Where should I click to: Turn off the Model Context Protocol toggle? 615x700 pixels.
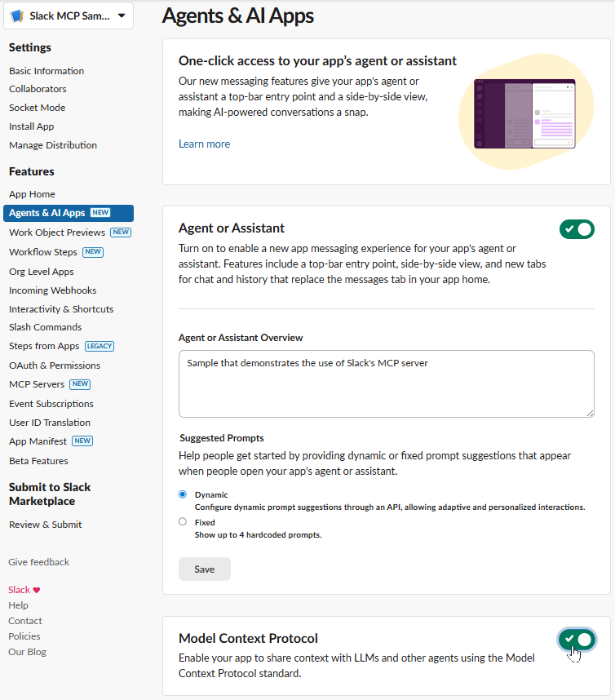577,639
